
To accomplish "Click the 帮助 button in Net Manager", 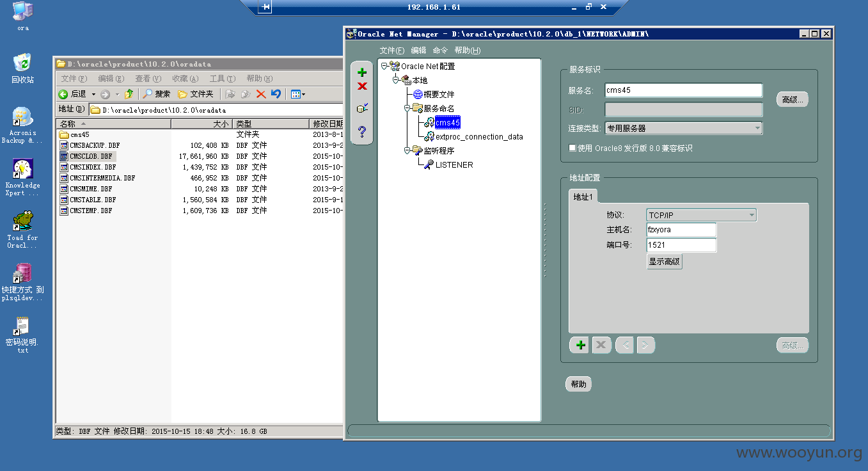I will (x=578, y=384).
